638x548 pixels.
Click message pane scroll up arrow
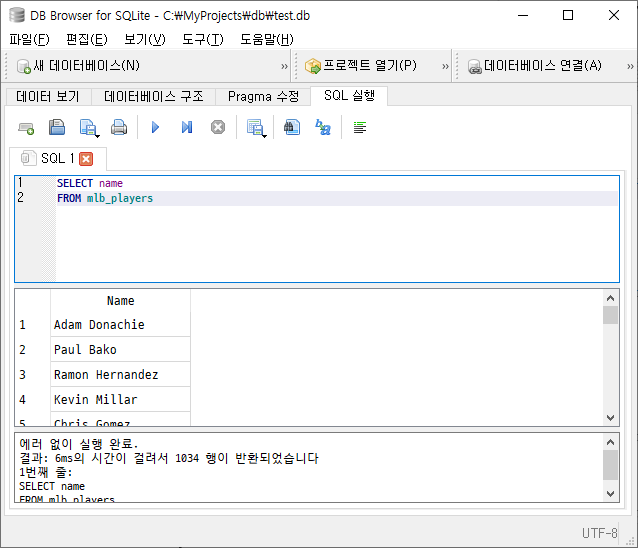pyautogui.click(x=610, y=442)
